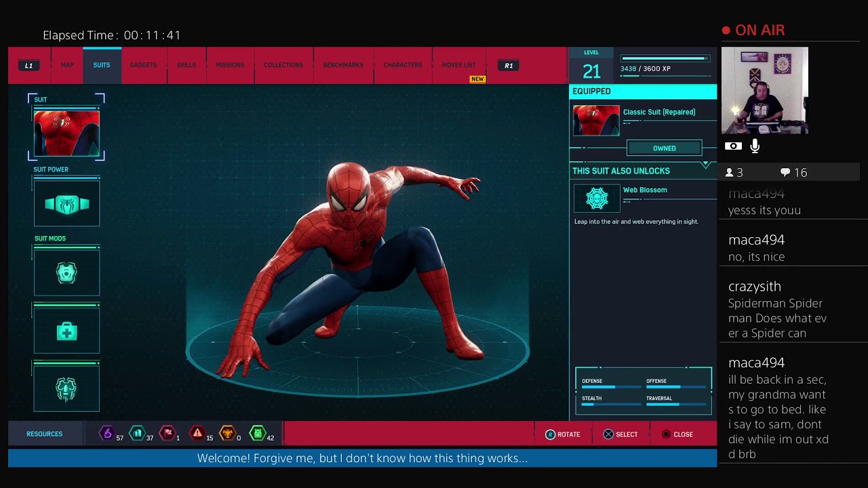This screenshot has height=488, width=868.
Task: Click the orange token icon showing 0
Action: [227, 434]
